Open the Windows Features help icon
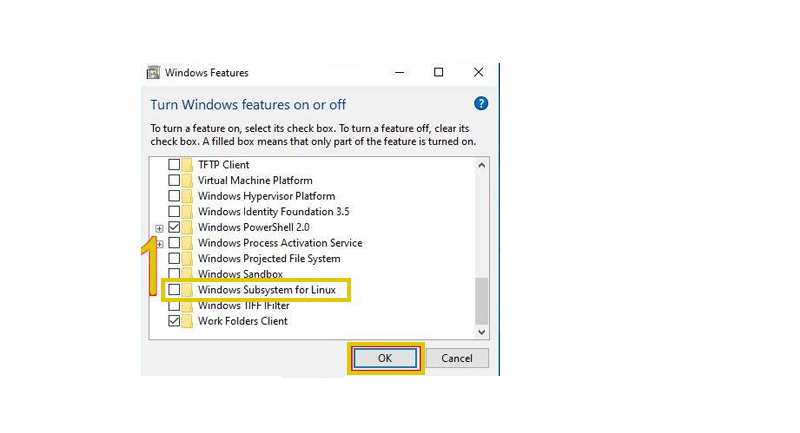The width and height of the screenshot is (800, 433). [481, 104]
